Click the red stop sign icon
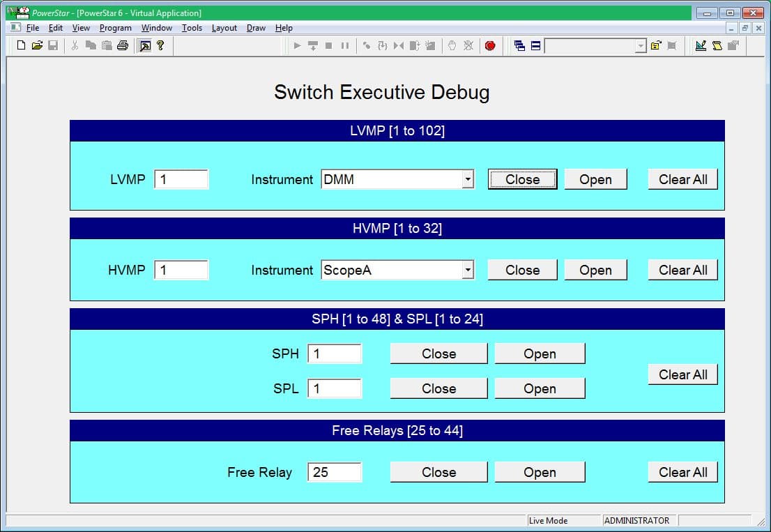 click(490, 46)
